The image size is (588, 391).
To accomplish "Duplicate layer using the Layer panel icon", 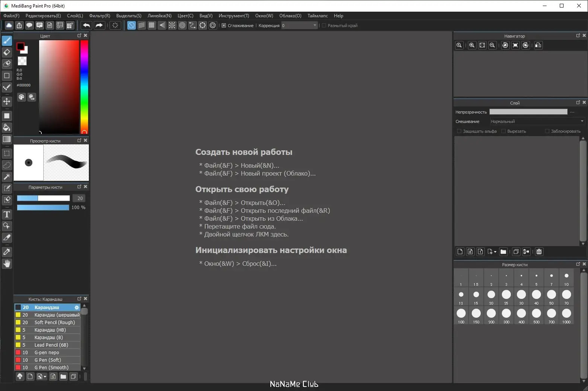I will [x=516, y=252].
